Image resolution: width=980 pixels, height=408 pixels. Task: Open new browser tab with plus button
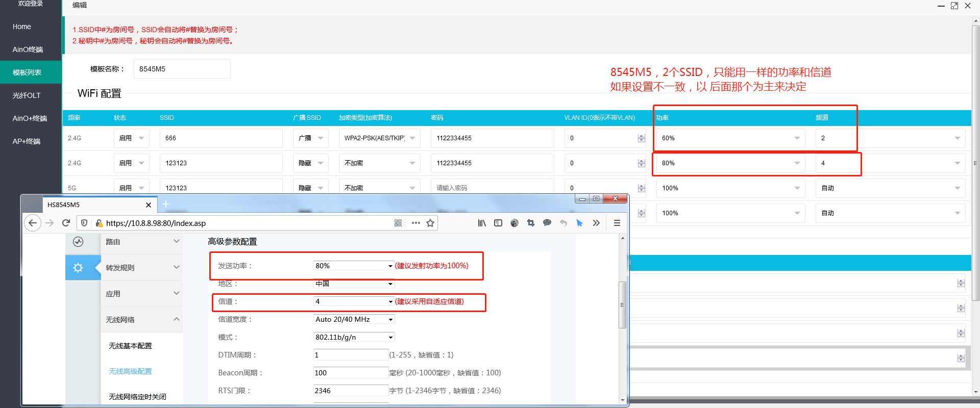coord(166,205)
